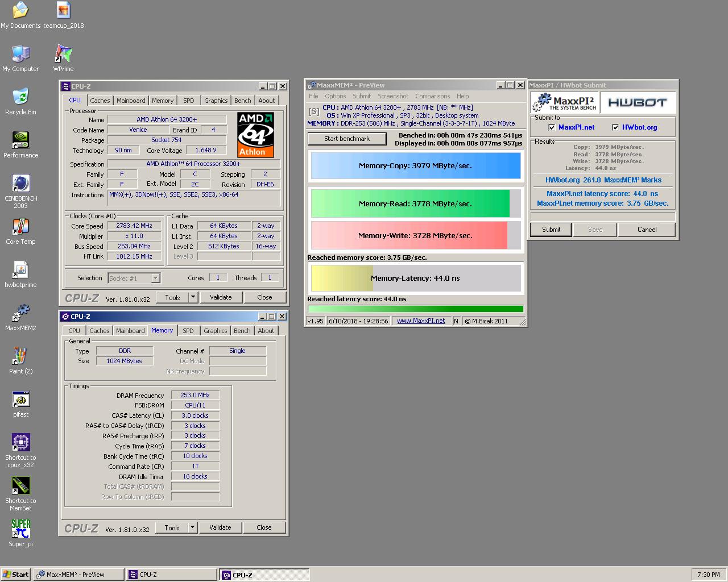Screen dimensions: 728x582
Task: Click Submit menu in MaxxMEM2
Action: (x=362, y=96)
